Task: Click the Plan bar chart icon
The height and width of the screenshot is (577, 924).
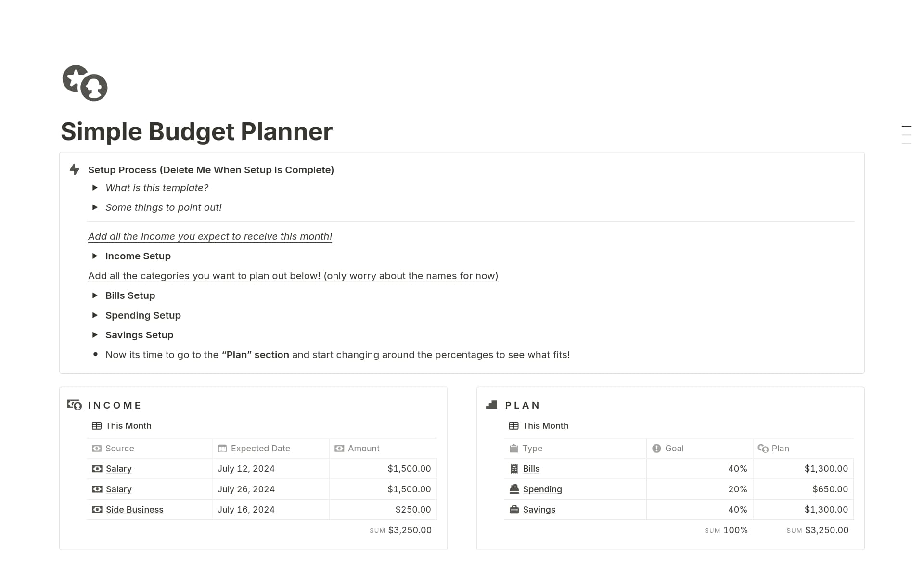Action: [x=492, y=405]
